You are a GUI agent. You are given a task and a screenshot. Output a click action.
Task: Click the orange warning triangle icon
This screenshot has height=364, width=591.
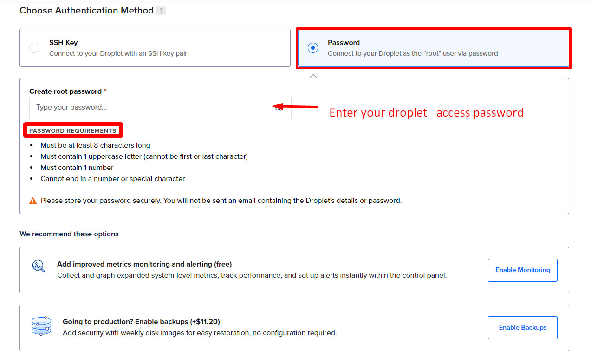(33, 201)
